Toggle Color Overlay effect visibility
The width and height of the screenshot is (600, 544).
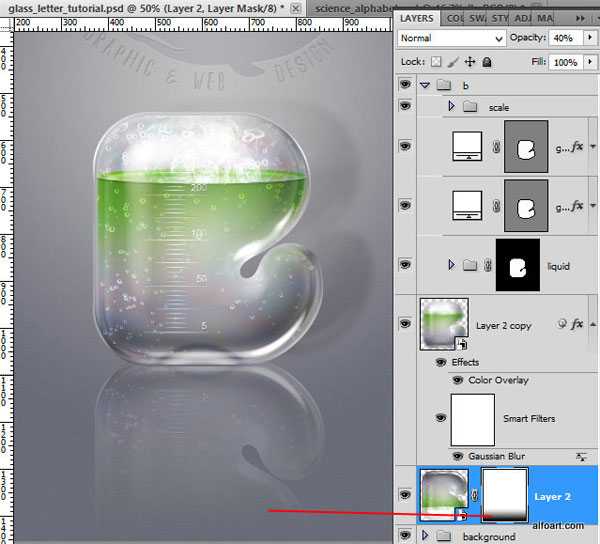click(457, 380)
